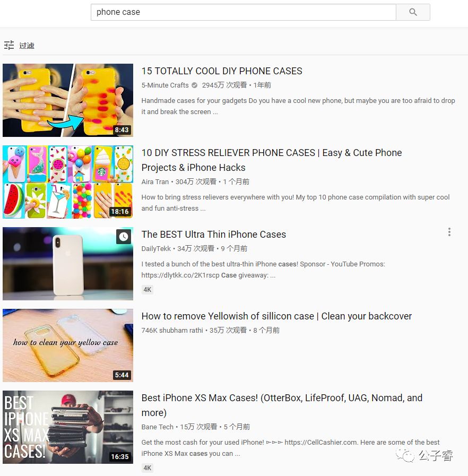Open 10 DIY STRESS RELIEVER PHONE CASES video
This screenshot has width=468, height=476.
pyautogui.click(x=272, y=160)
